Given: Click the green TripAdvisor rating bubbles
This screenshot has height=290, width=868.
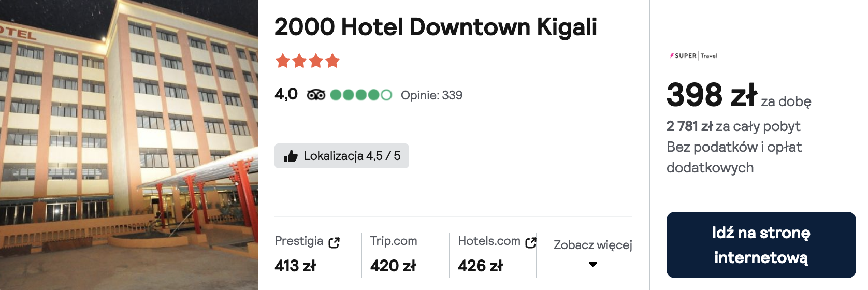Looking at the screenshot, I should click(361, 95).
